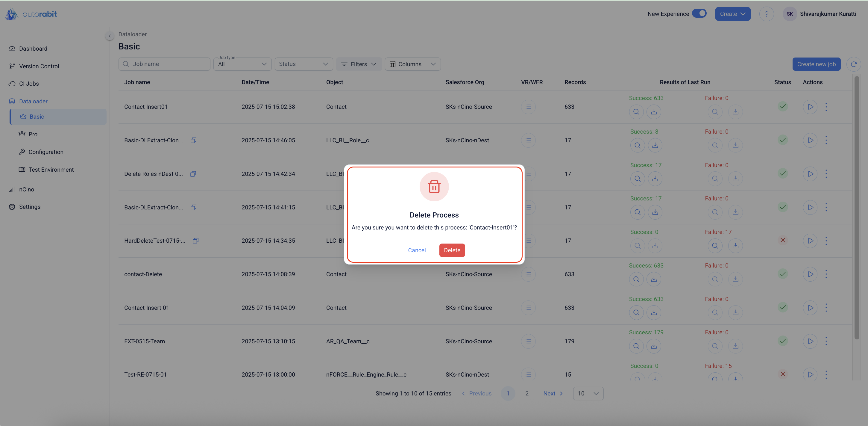Expand the Job type dropdown
The image size is (868, 426).
[x=242, y=64]
